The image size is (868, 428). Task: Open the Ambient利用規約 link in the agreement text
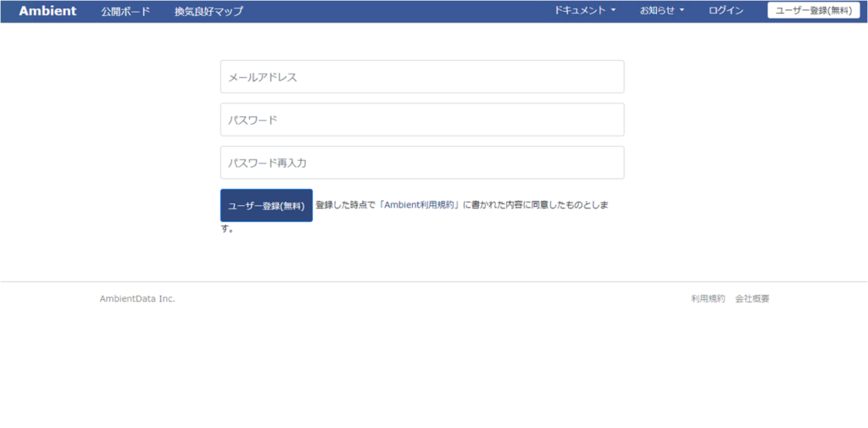tap(419, 205)
